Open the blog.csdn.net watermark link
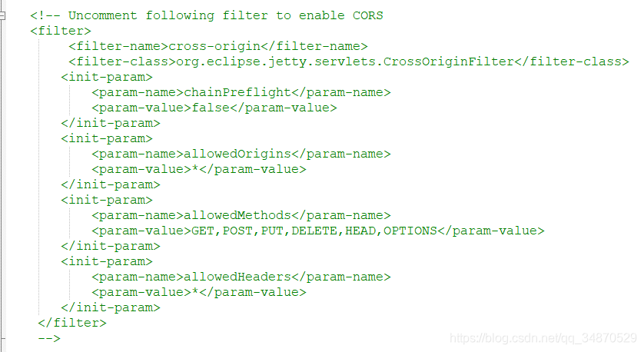 [x=543, y=338]
